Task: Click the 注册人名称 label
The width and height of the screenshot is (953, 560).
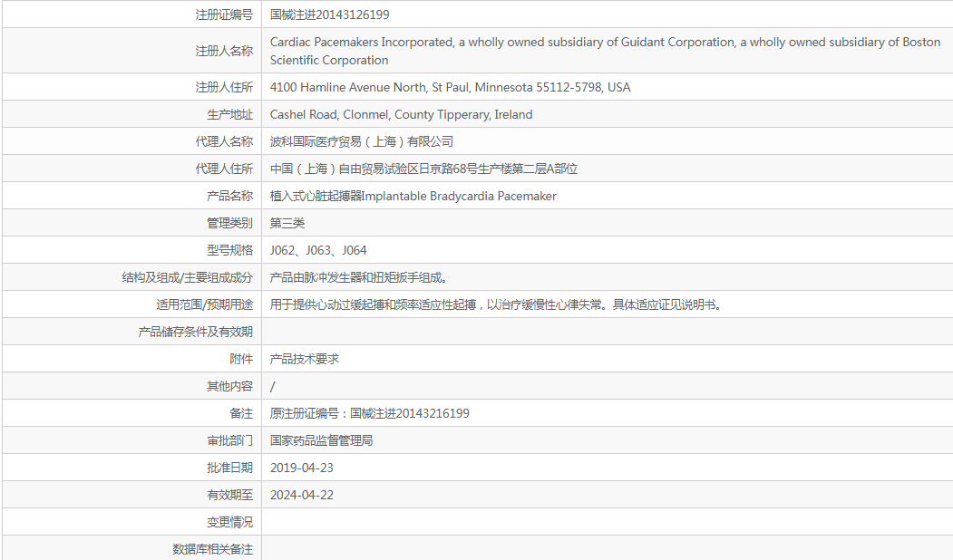Action: pyautogui.click(x=224, y=51)
